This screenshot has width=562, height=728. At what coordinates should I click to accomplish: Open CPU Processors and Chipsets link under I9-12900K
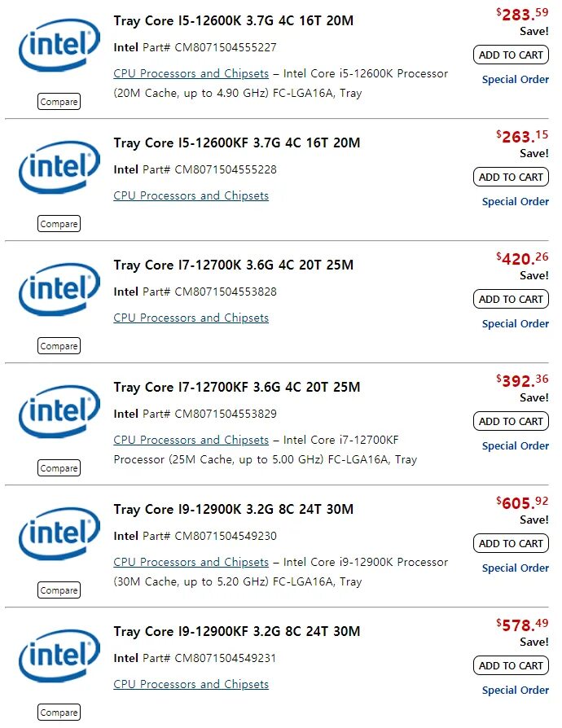click(191, 562)
